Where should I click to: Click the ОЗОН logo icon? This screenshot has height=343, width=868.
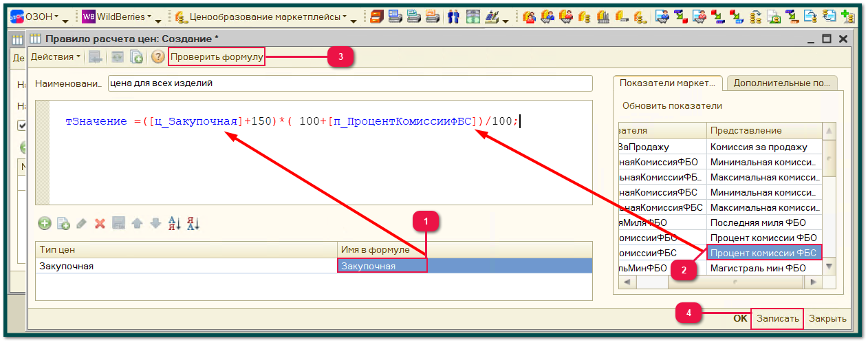[x=18, y=16]
